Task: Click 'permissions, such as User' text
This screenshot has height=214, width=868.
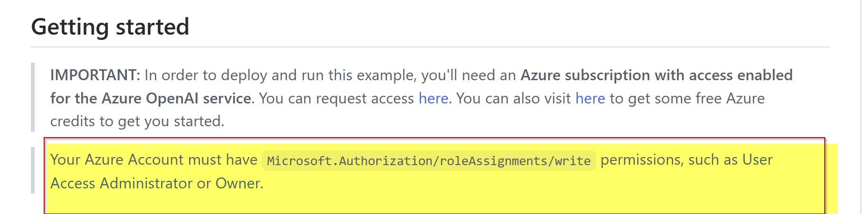Action: tap(687, 160)
